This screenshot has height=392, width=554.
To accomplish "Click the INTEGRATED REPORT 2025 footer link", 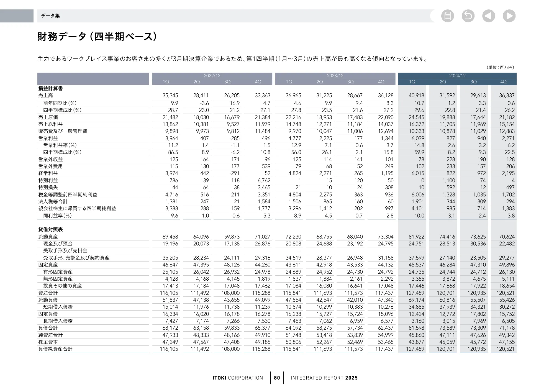I will click(324, 378).
